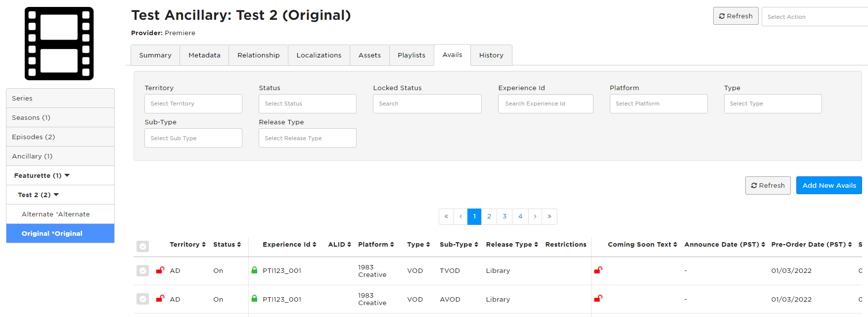The height and width of the screenshot is (317, 868).
Task: Go to page 4 of avails
Action: pyautogui.click(x=520, y=216)
